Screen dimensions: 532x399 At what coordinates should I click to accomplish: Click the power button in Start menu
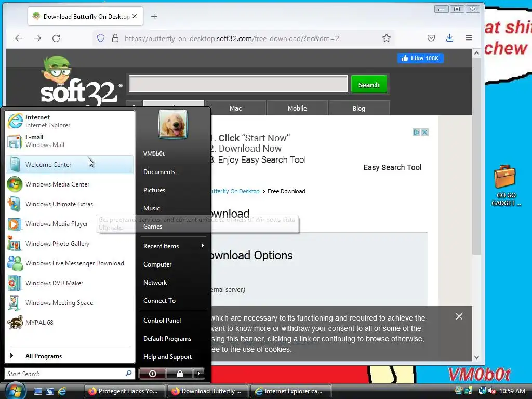[x=152, y=374]
